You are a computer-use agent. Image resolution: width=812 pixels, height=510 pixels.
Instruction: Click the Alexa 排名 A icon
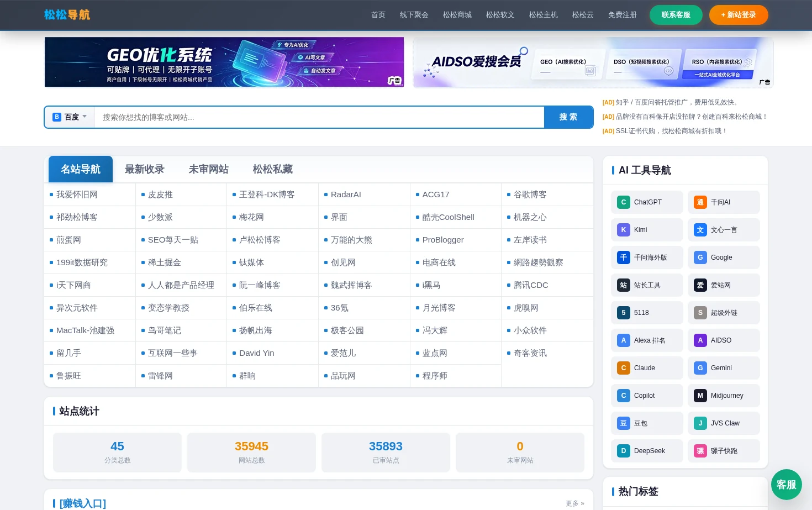pyautogui.click(x=624, y=340)
